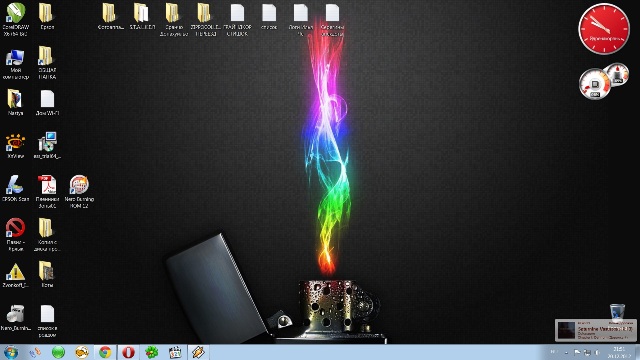Expand hidden system tray icons arrow
Screen dimensions: 640x360
point(566,352)
